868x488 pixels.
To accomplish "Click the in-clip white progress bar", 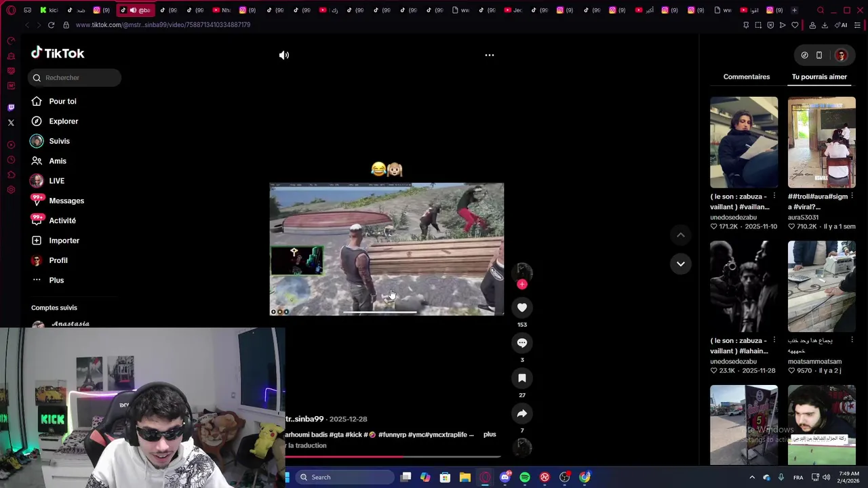I will [380, 312].
